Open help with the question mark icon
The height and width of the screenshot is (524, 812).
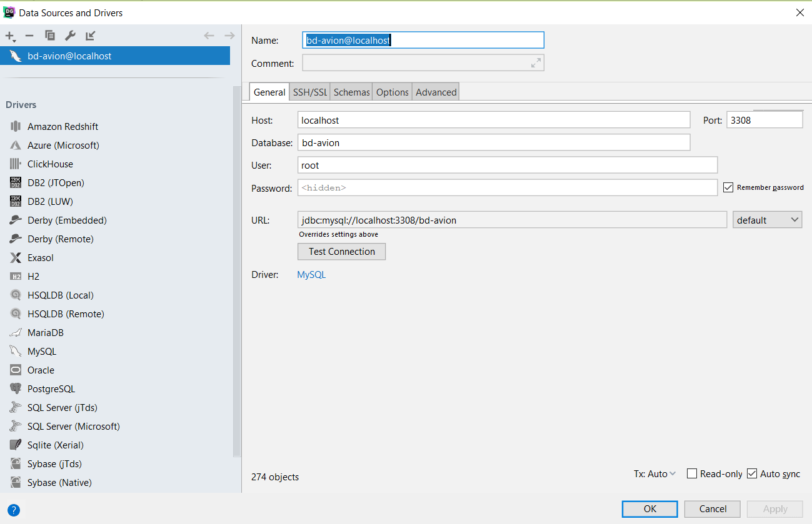[14, 510]
